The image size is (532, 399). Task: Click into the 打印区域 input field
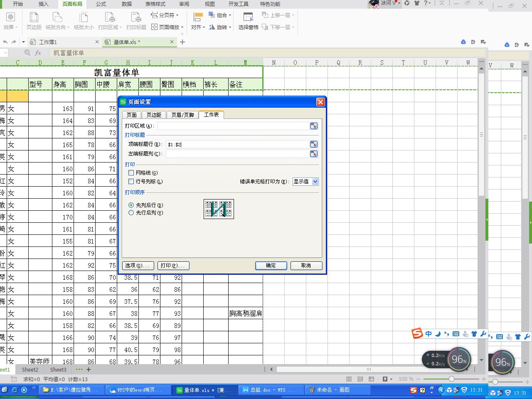234,126
